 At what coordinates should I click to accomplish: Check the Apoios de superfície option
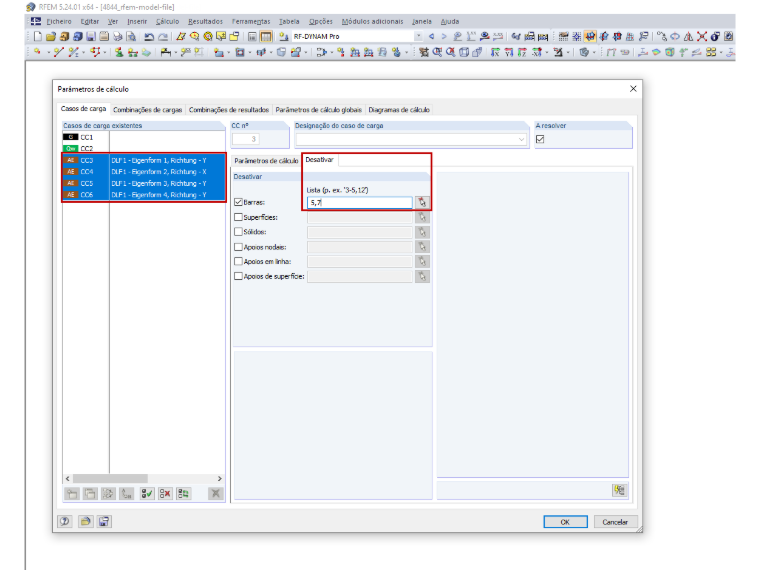pos(238,276)
